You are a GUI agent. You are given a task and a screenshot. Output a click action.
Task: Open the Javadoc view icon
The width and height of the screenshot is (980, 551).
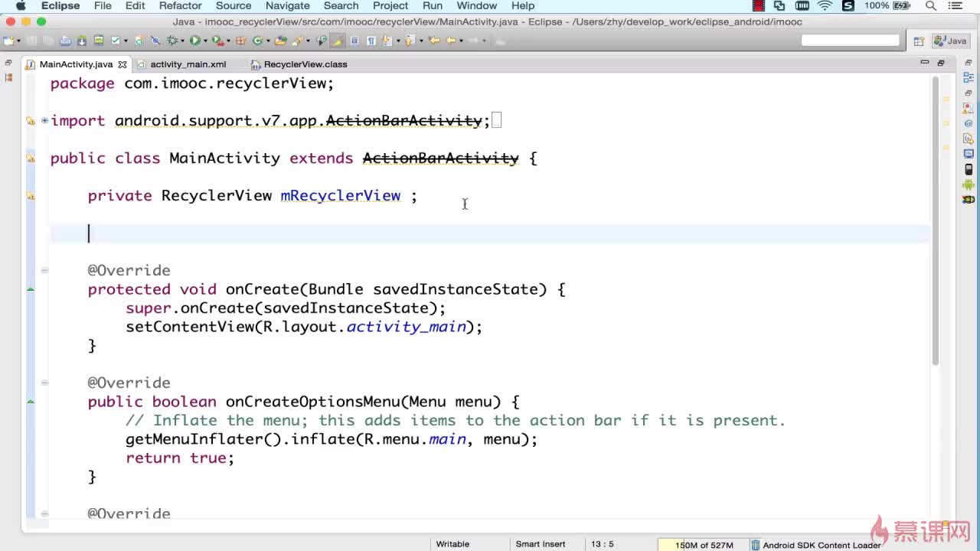[x=969, y=123]
